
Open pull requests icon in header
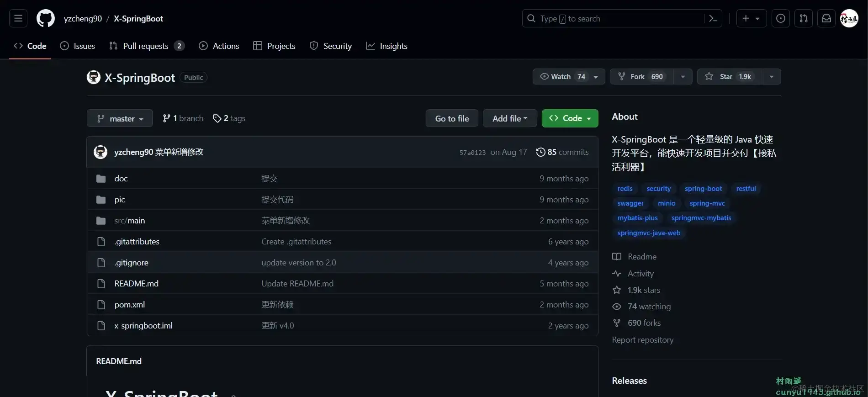(804, 18)
